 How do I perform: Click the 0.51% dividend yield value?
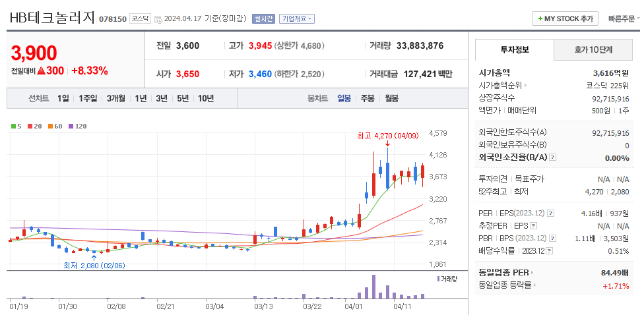click(618, 251)
